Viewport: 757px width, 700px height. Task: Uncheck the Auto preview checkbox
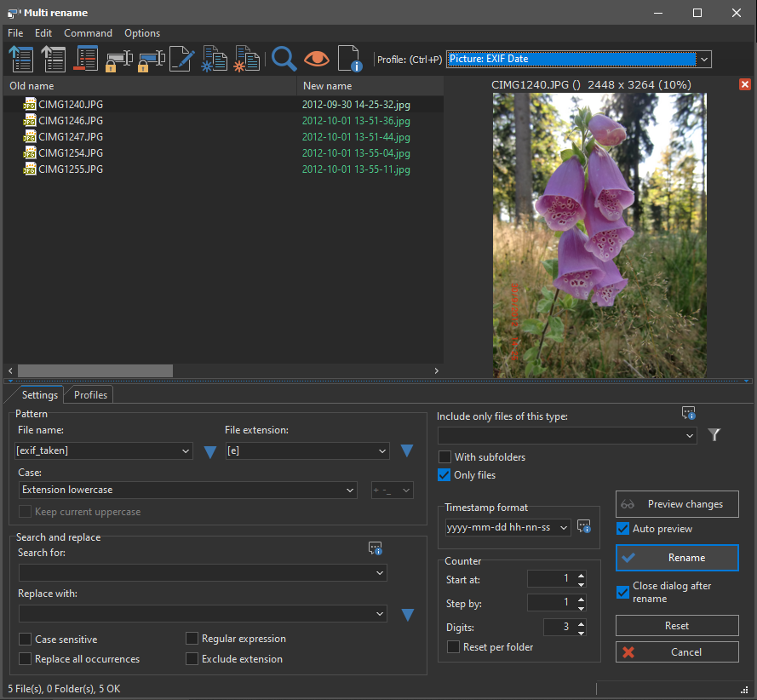[623, 529]
